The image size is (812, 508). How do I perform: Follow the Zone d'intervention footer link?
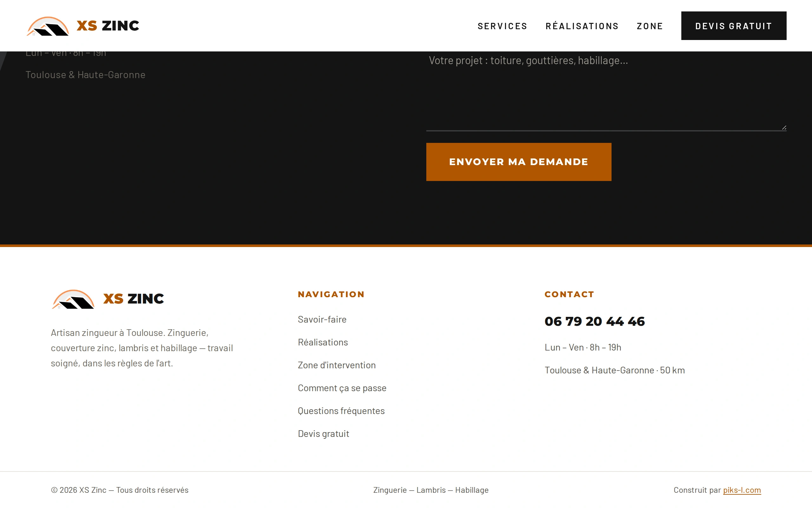337,365
